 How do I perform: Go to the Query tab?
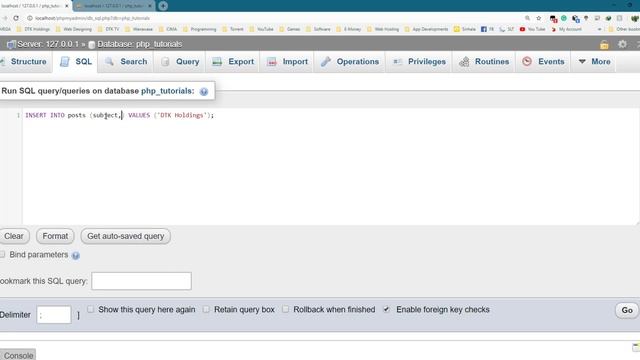[x=180, y=62]
